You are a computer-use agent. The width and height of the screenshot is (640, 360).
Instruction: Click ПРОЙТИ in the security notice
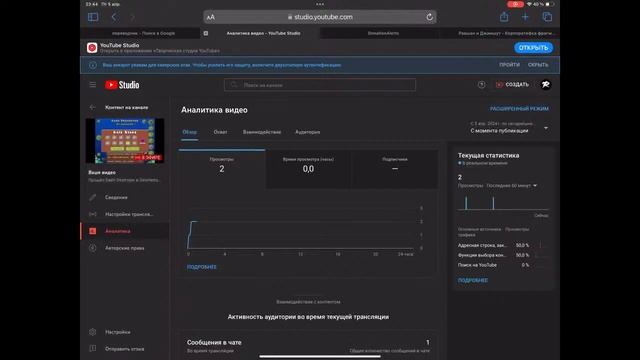tap(509, 65)
